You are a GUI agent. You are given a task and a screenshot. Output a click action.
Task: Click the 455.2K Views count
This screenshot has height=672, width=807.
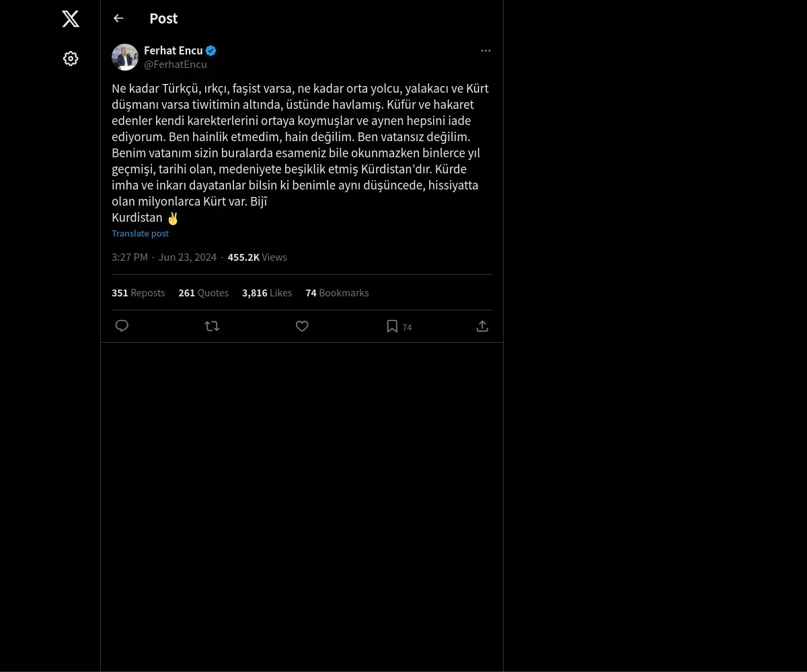pyautogui.click(x=257, y=257)
